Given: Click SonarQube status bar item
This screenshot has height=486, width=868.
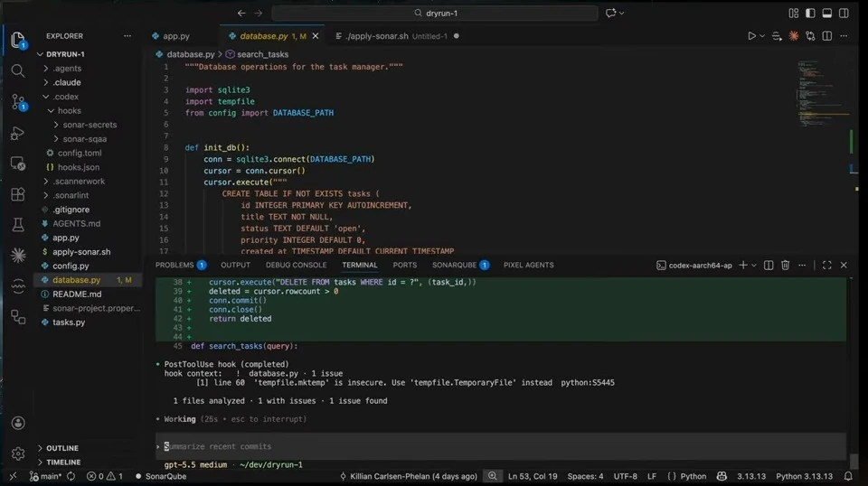Looking at the screenshot, I should (161, 476).
